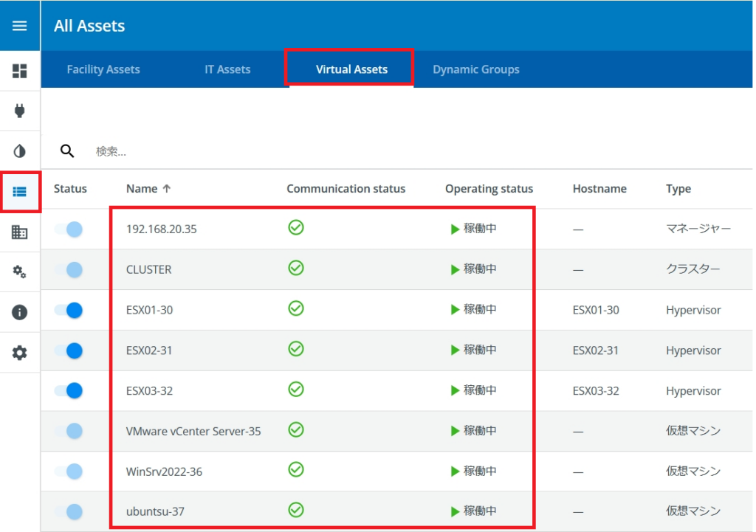Switch to the Facility Assets tab

103,69
